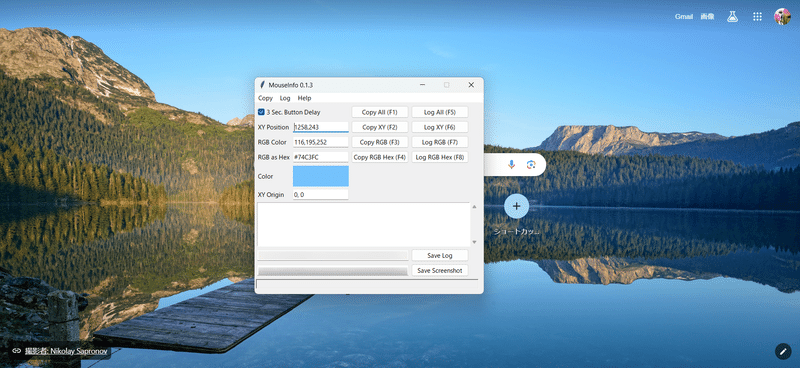Image resolution: width=800 pixels, height=368 pixels.
Task: Customize page with pencil icon
Action: [783, 351]
